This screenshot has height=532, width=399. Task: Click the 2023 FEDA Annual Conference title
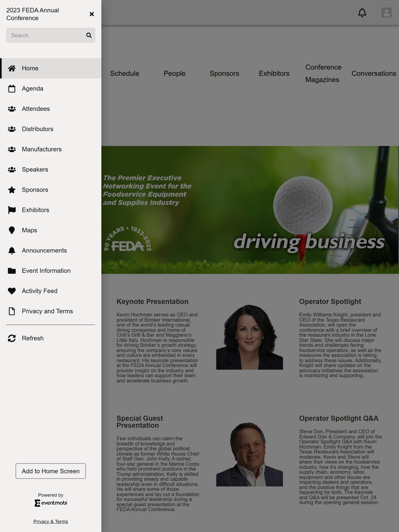[x=33, y=14]
